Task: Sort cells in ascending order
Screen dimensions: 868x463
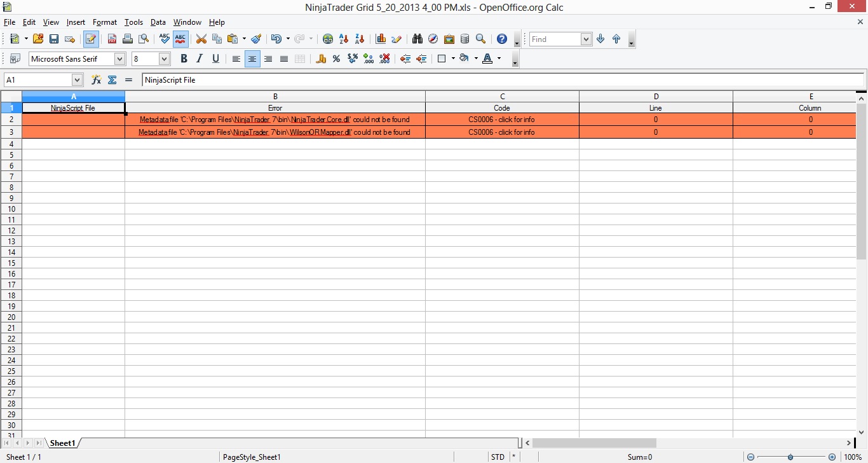Action: (x=344, y=39)
